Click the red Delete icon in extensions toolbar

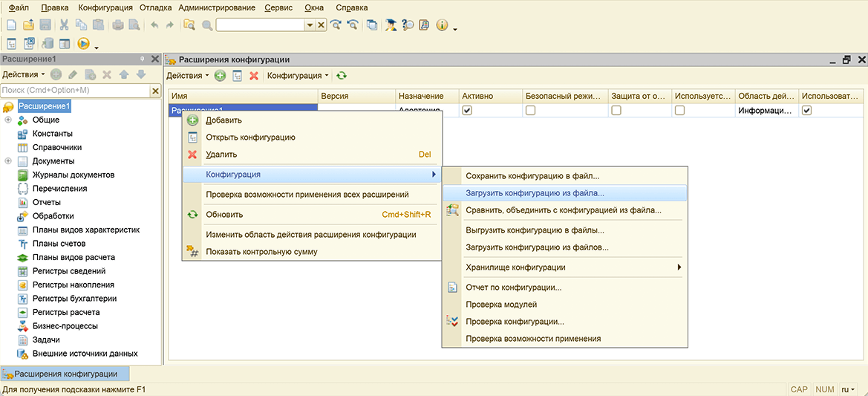pyautogui.click(x=254, y=76)
